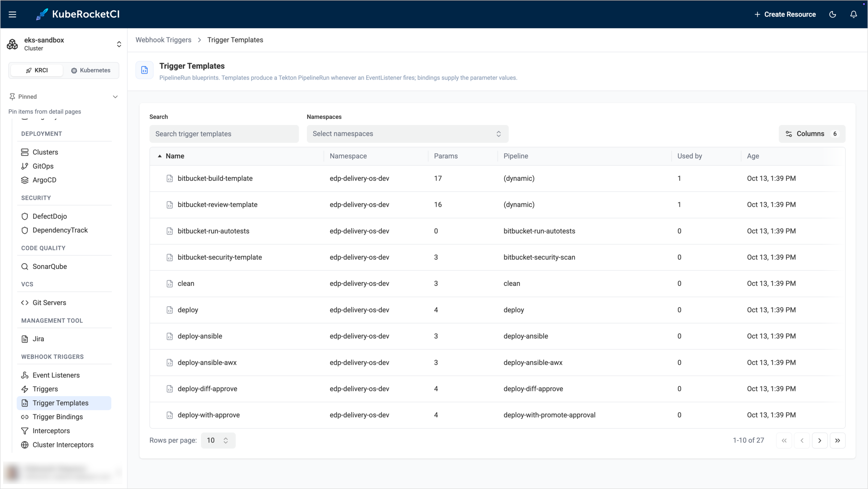
Task: Expand the eks-sandbox cluster switcher
Action: click(64, 44)
